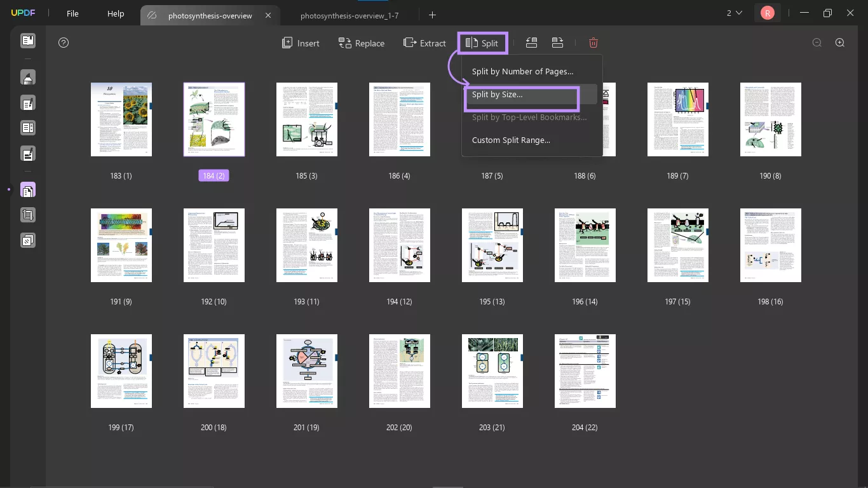Image resolution: width=868 pixels, height=488 pixels.
Task: Open the File menu
Action: [72, 13]
